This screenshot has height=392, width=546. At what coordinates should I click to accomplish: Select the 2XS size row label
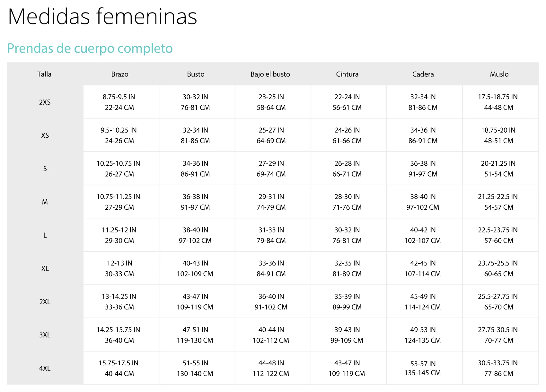click(45, 102)
